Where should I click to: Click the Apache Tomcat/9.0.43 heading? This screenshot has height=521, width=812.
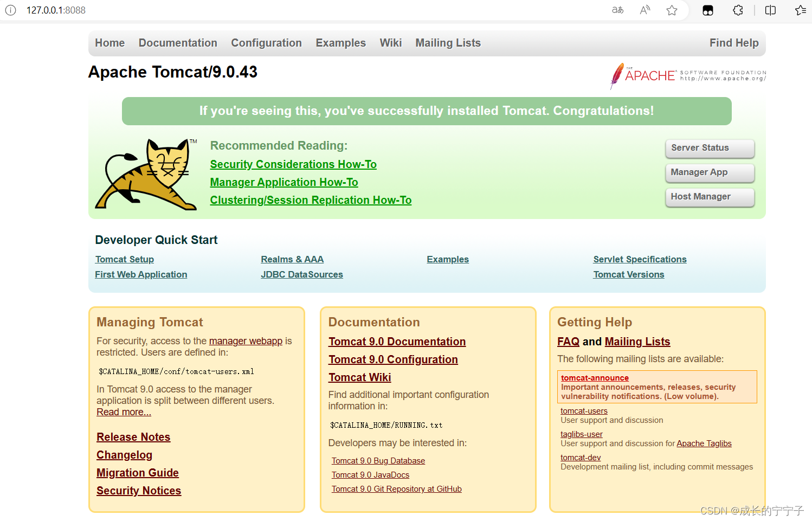pyautogui.click(x=173, y=72)
